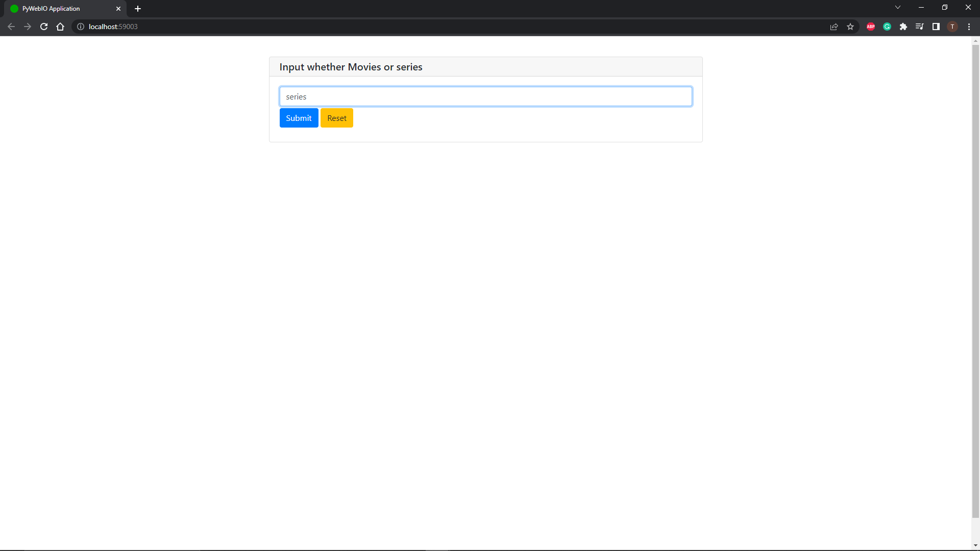Image resolution: width=980 pixels, height=551 pixels.
Task: Reload the page with the refresh icon
Action: pos(44,27)
